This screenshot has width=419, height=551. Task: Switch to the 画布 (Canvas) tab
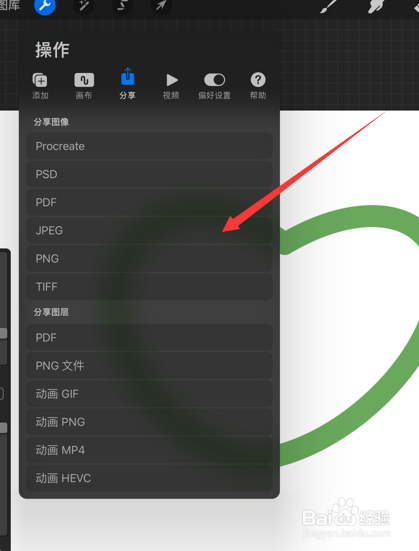84,86
